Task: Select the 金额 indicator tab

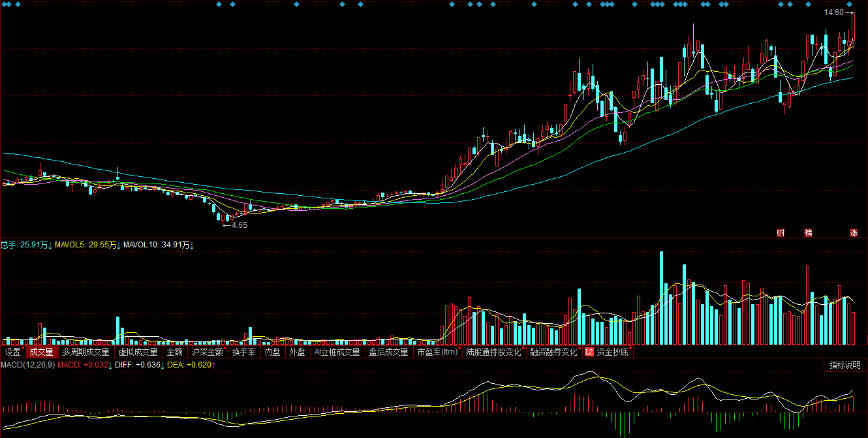Action: [x=174, y=352]
